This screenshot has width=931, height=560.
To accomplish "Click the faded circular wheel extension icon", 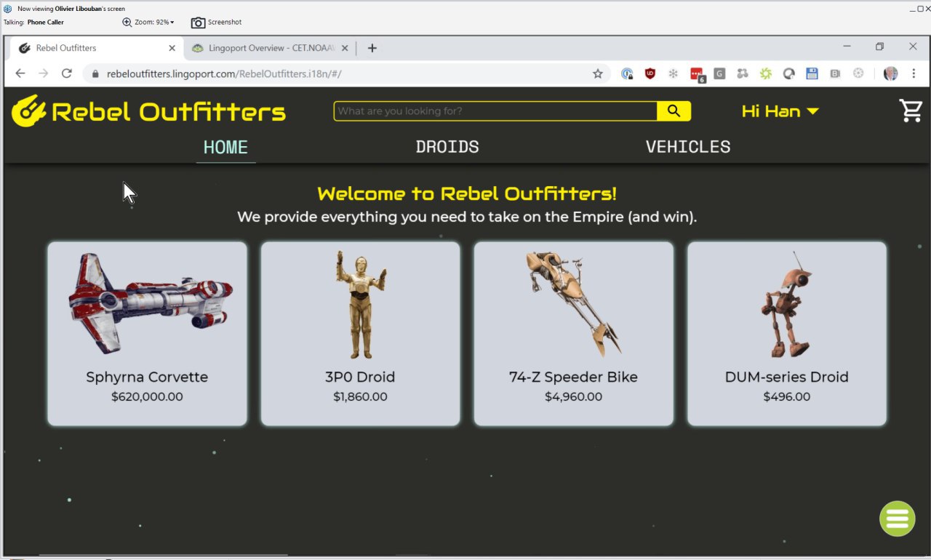I will 858,73.
